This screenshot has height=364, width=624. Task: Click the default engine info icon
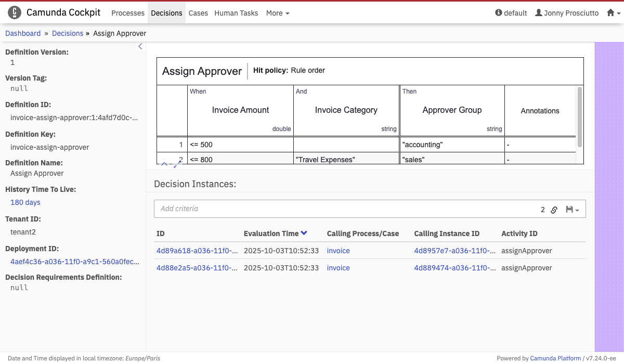[499, 13]
